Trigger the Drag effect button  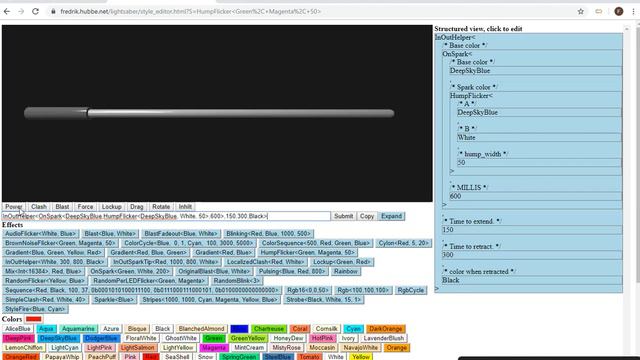[136, 207]
